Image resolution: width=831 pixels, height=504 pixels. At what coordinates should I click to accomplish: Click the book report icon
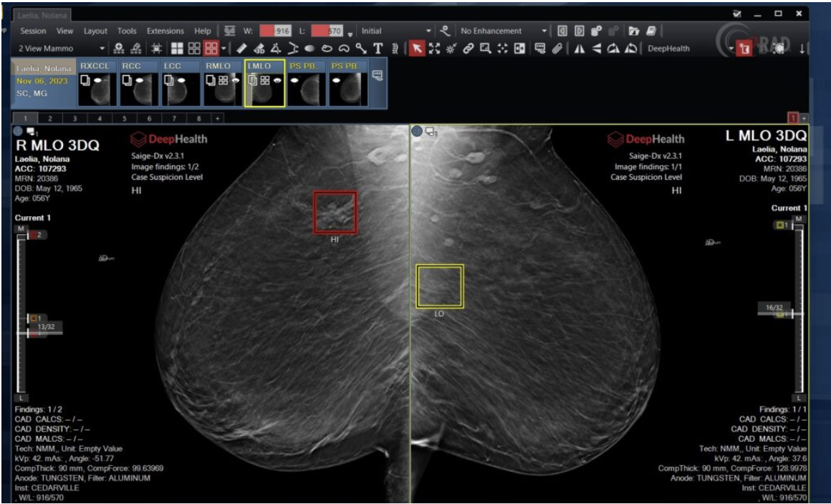click(651, 31)
